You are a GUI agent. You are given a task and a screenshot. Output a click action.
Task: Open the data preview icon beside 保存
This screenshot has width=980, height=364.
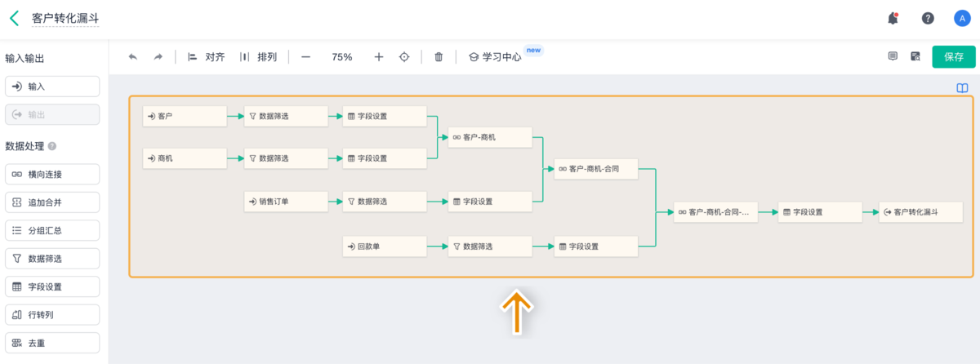[915, 56]
